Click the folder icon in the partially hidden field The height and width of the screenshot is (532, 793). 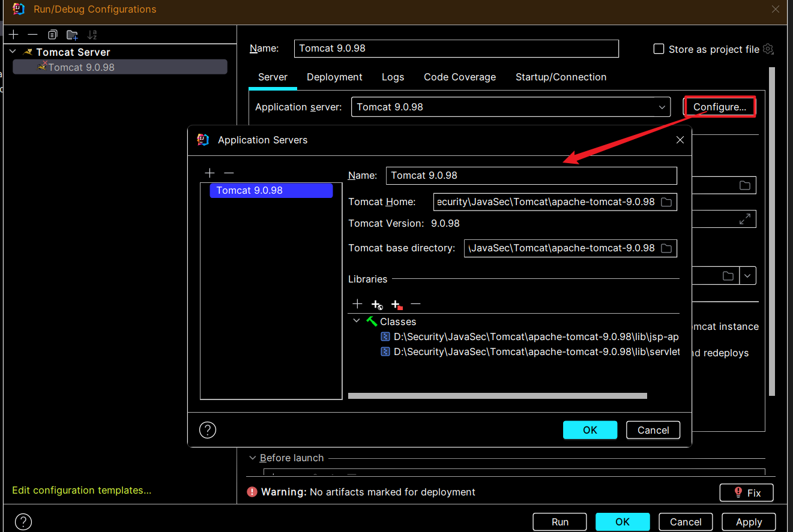[745, 185]
